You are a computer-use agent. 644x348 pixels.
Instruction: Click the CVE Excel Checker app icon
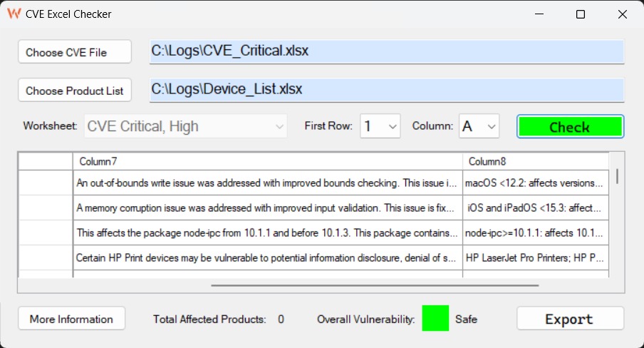pos(14,14)
